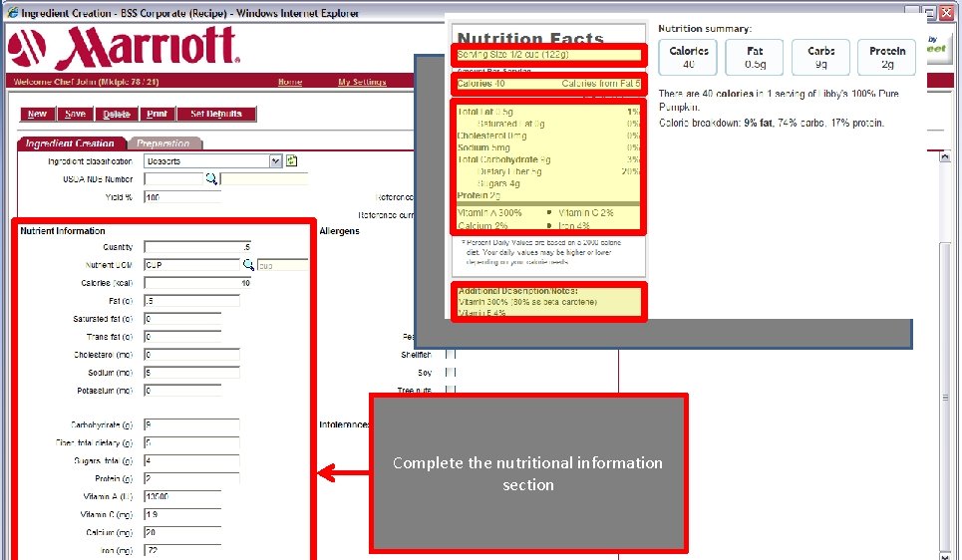Click the Quantity input field
Image resolution: width=962 pixels, height=560 pixels.
(197, 246)
